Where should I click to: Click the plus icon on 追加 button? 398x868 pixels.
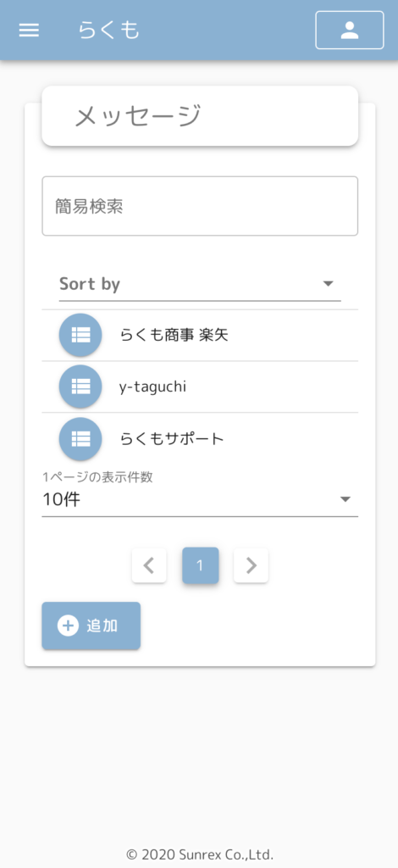[x=69, y=626]
